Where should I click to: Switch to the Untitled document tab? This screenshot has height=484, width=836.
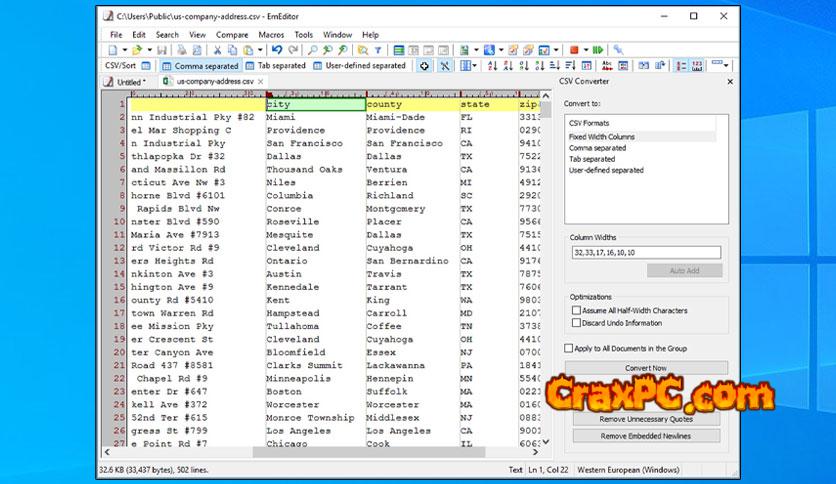(129, 82)
